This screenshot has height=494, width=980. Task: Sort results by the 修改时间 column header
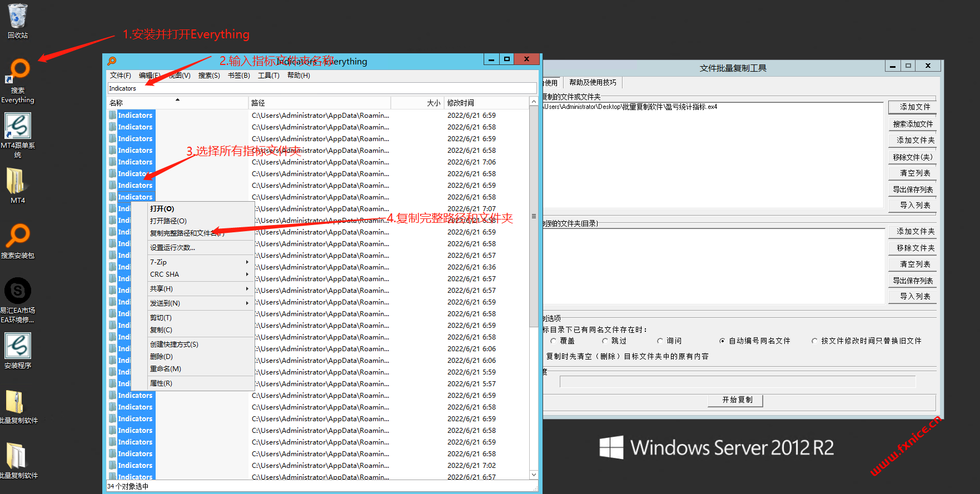(486, 103)
